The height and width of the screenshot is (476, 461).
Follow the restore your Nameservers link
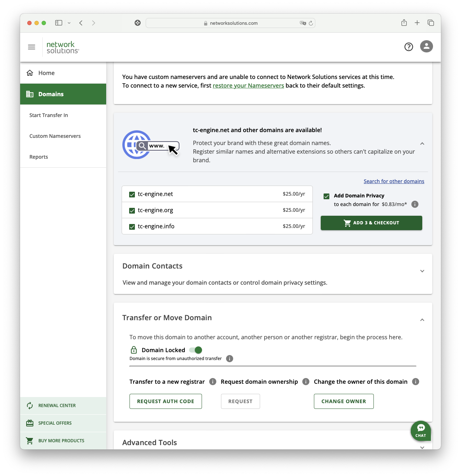tap(248, 85)
